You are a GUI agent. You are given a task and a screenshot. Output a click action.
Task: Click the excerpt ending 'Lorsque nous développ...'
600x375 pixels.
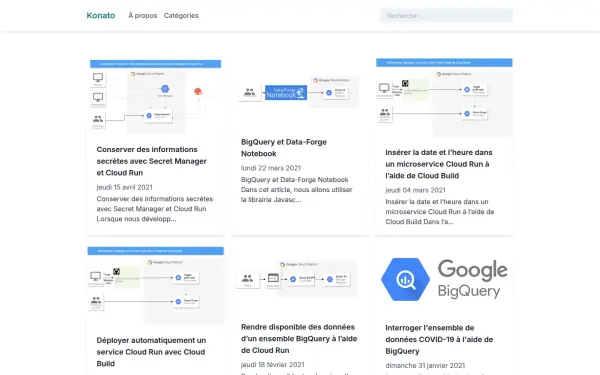point(155,209)
